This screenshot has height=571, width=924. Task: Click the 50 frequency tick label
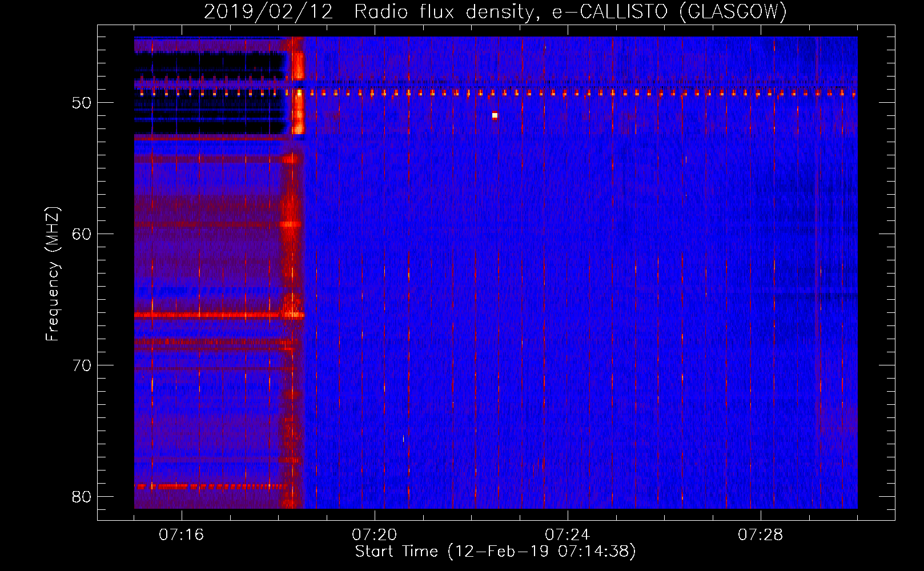[82, 103]
